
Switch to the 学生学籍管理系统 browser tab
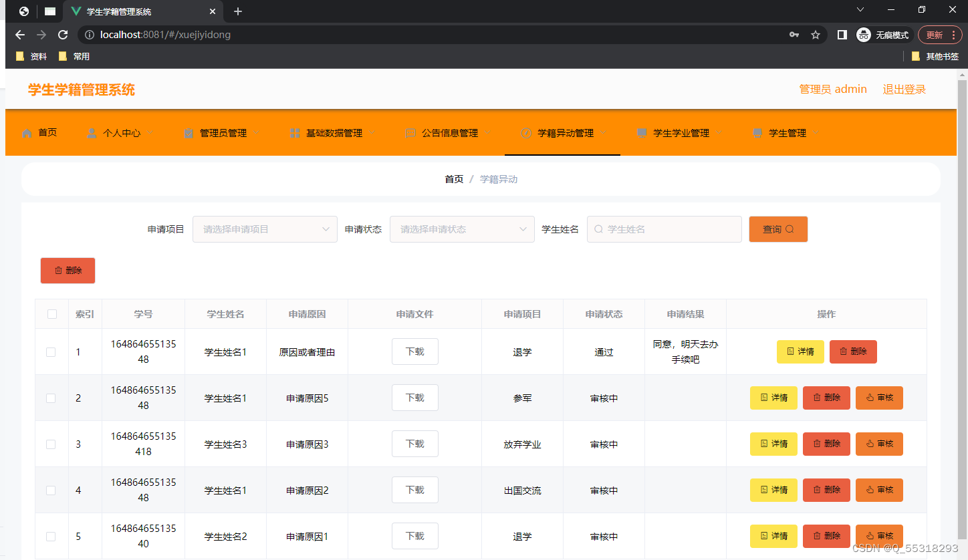click(143, 11)
